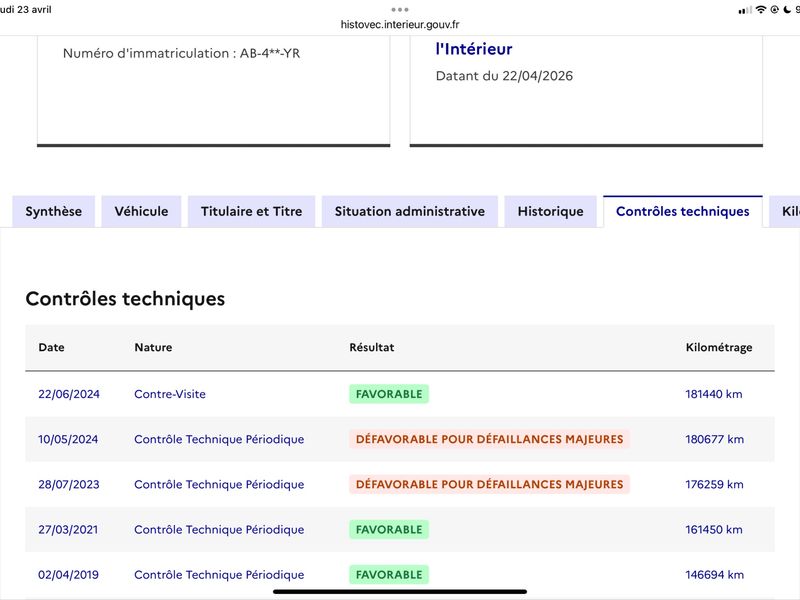Tap the Wi-Fi status icon
Screen dimensions: 800x600
pyautogui.click(x=761, y=10)
